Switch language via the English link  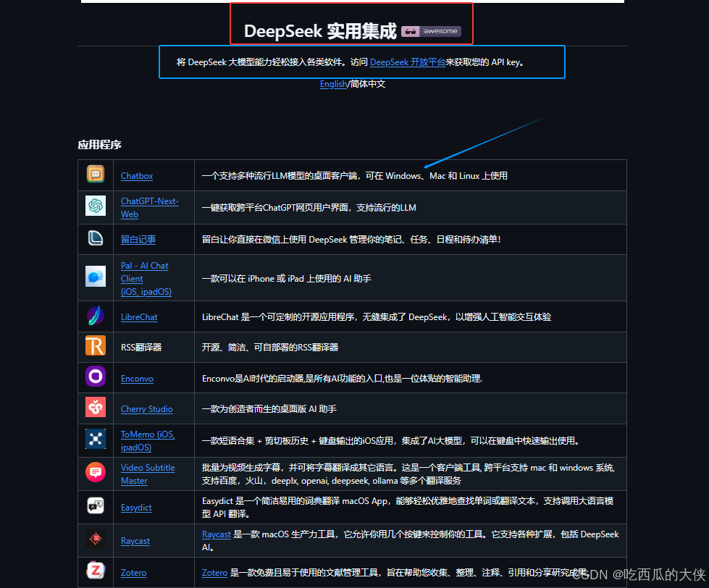tap(333, 84)
